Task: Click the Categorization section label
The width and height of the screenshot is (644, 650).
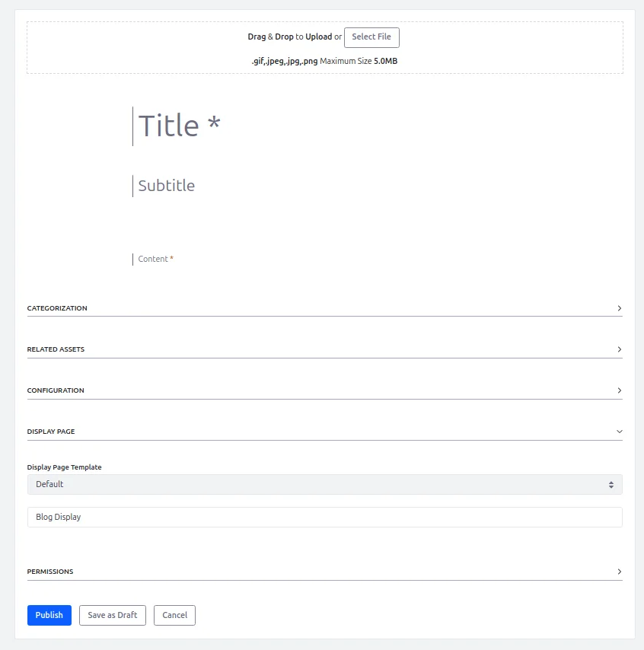Action: 57,307
